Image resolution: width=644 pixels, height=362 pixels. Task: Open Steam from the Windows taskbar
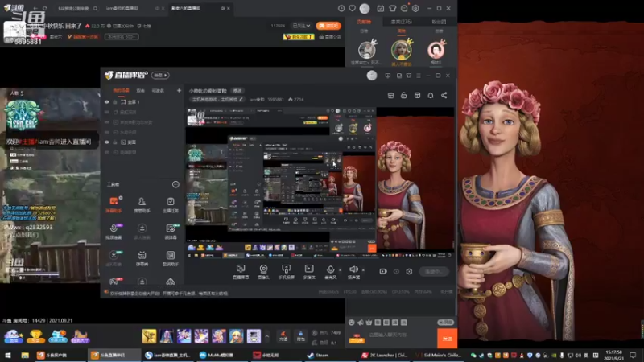(x=318, y=355)
